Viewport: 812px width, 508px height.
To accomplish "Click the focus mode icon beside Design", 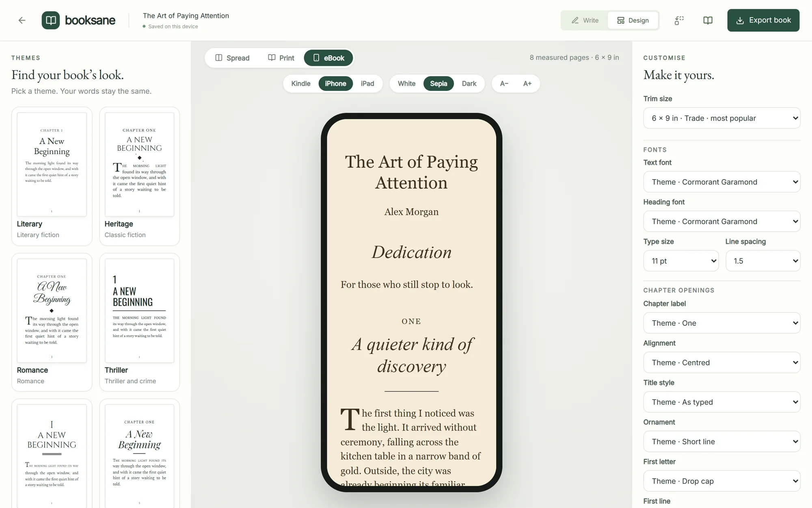I will point(679,20).
